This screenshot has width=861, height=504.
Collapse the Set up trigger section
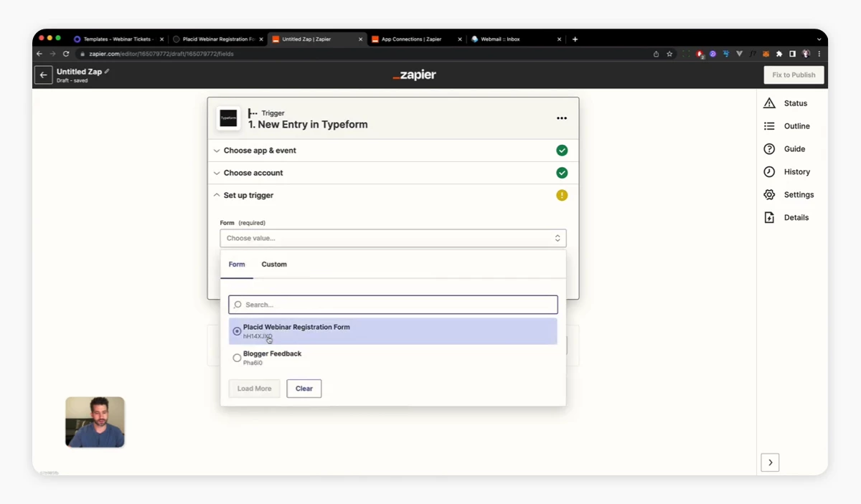pyautogui.click(x=393, y=195)
